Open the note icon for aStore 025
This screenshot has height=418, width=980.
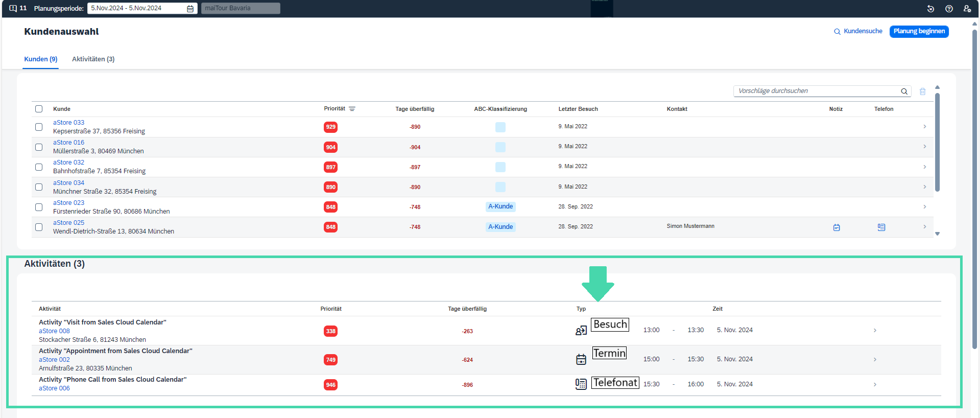click(x=836, y=227)
